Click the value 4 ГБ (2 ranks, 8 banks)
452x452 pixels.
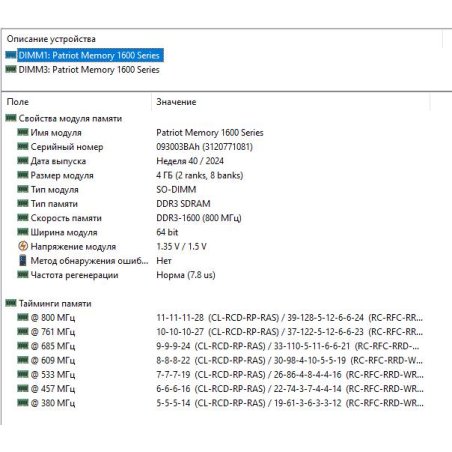coord(200,175)
